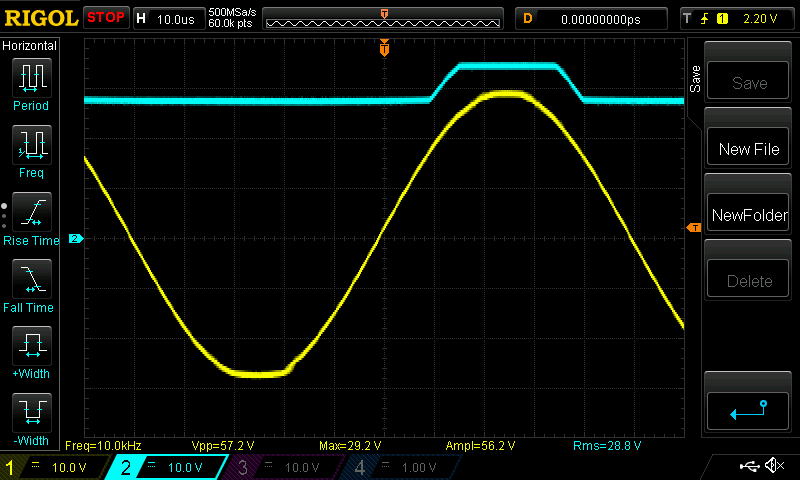The image size is (800, 480).
Task: Click the Ampl=56.2 V measurement
Action: pos(480,446)
